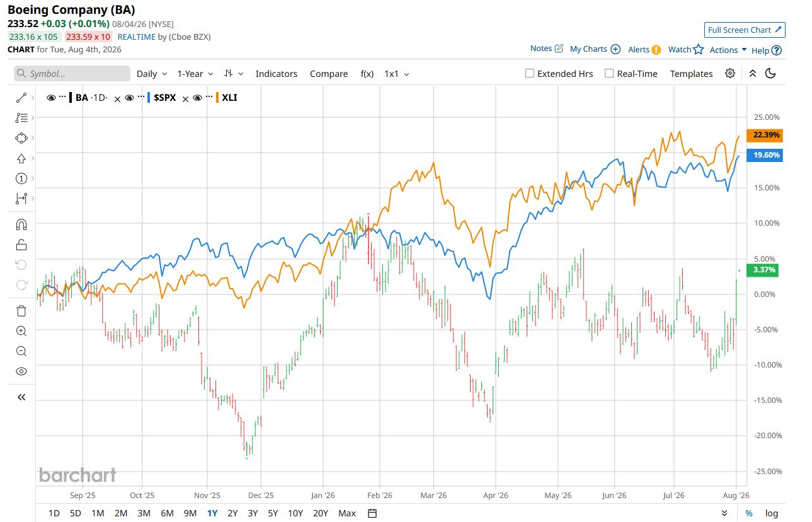812x522 pixels.
Task: Expand the trend line tool submenu arrow
Action: (x=33, y=98)
